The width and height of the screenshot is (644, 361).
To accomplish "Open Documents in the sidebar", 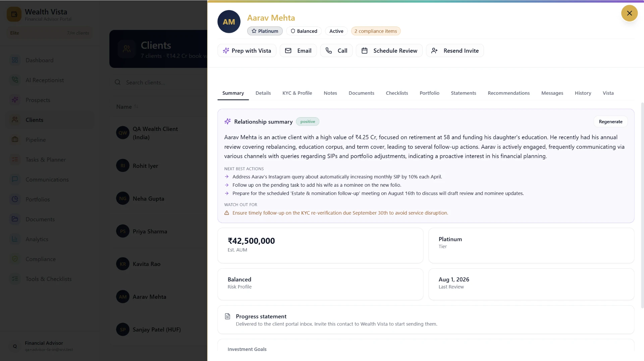I will pos(40,219).
